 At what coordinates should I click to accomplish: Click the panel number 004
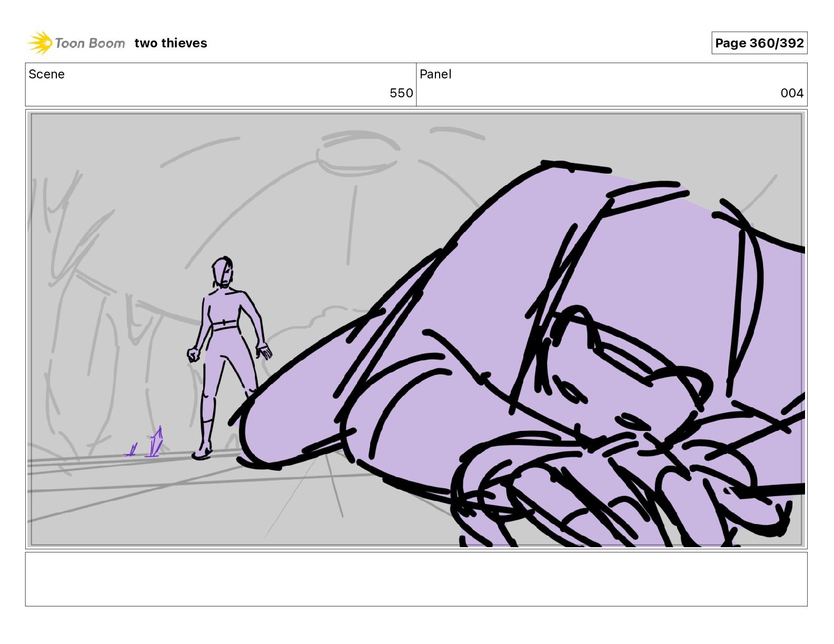pyautogui.click(x=792, y=93)
